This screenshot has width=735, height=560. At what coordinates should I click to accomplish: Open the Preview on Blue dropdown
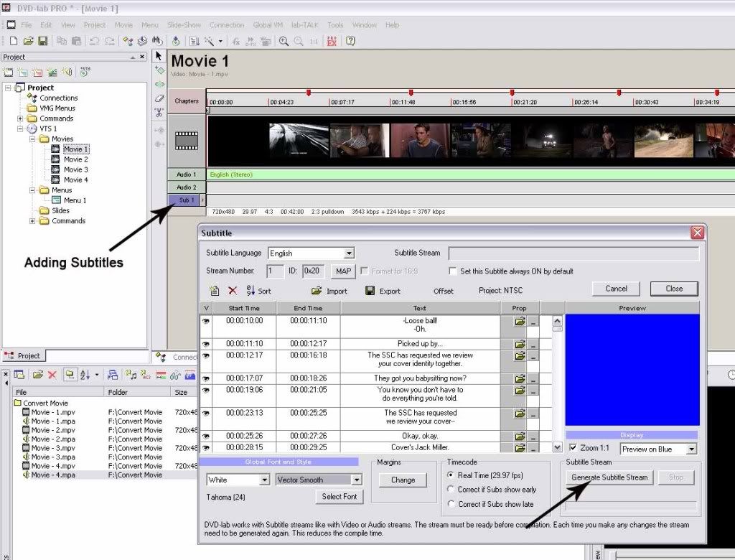click(x=691, y=449)
